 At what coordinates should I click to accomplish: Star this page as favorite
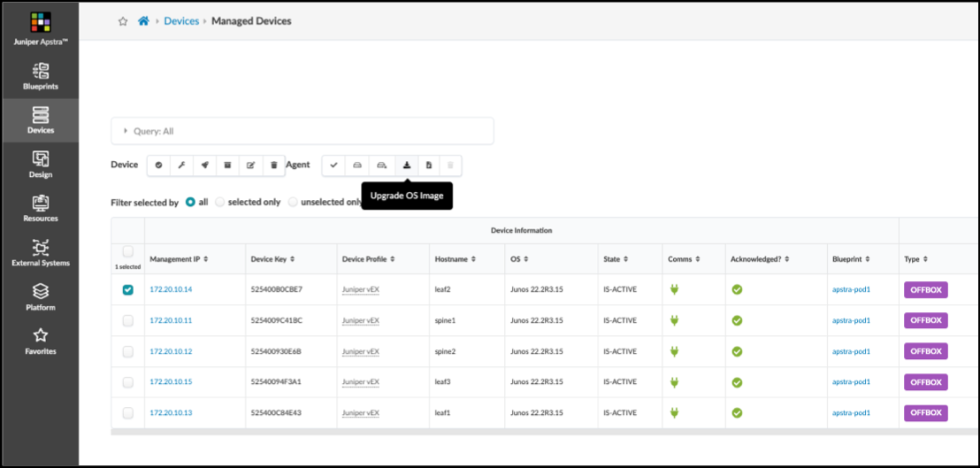123,21
